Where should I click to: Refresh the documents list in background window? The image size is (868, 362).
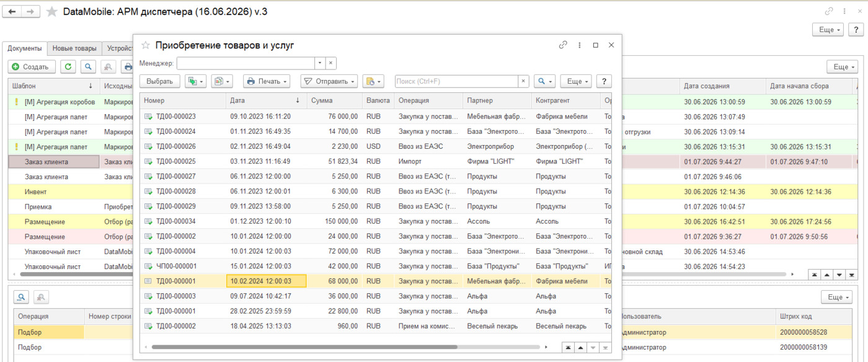68,66
